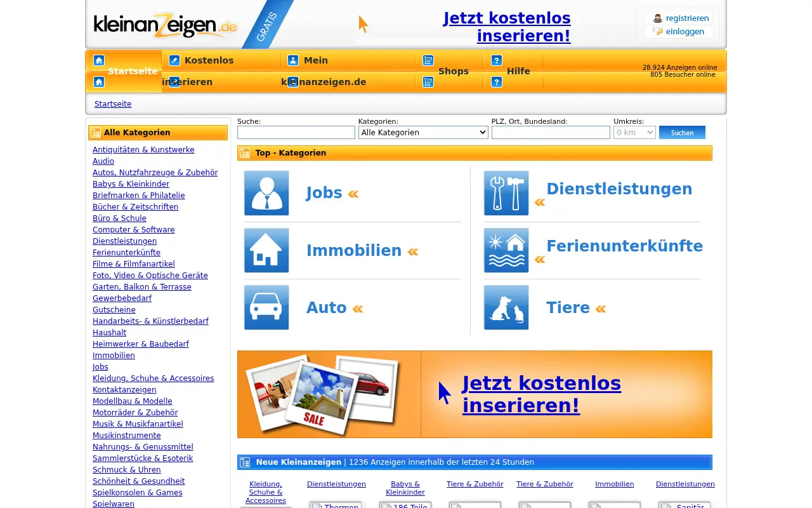The image size is (812, 508).
Task: Click the list icon beside Top - Kategorien
Action: tap(245, 153)
